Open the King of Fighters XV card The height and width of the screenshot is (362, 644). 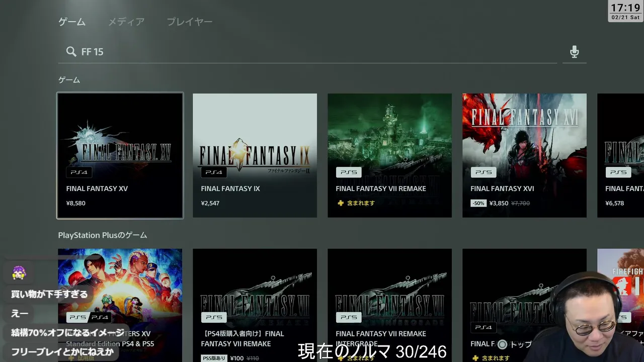pyautogui.click(x=120, y=305)
